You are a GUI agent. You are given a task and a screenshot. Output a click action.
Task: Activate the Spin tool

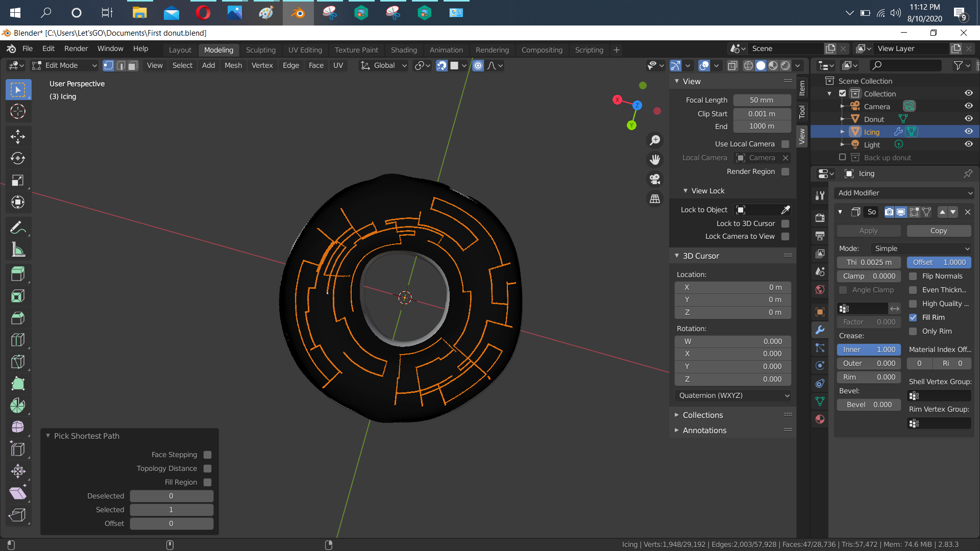click(18, 406)
